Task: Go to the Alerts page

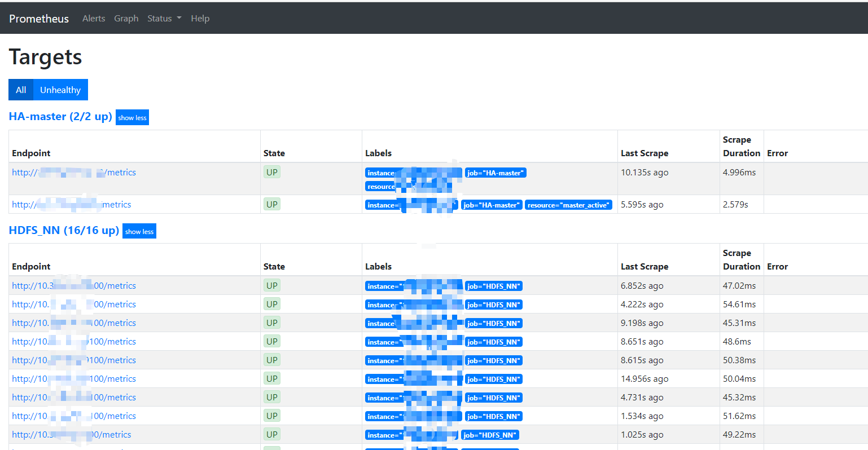Action: (94, 19)
